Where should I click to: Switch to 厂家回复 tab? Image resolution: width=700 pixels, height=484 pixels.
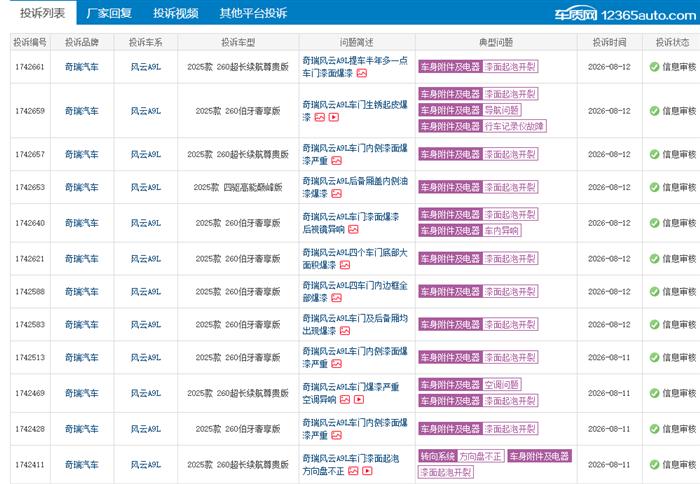pos(109,13)
